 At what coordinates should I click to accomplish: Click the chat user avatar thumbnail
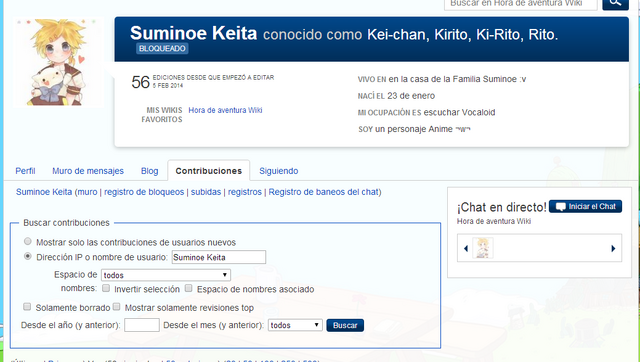pyautogui.click(x=482, y=248)
